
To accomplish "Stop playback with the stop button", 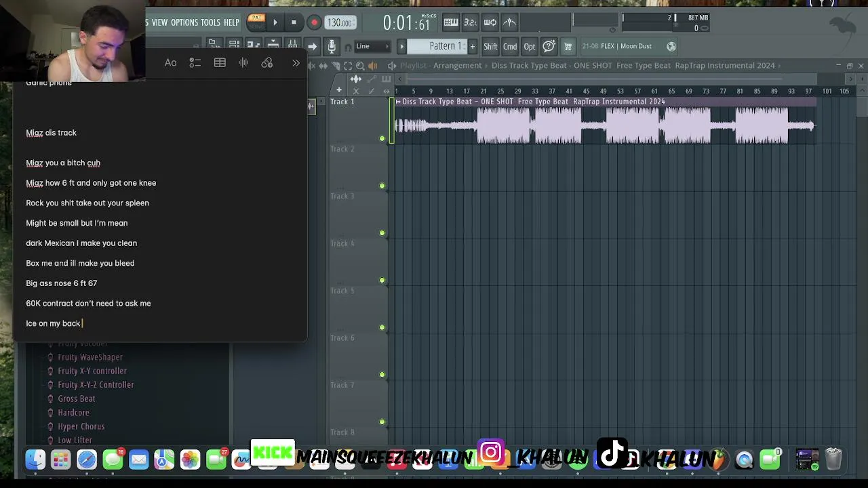I will (x=294, y=22).
